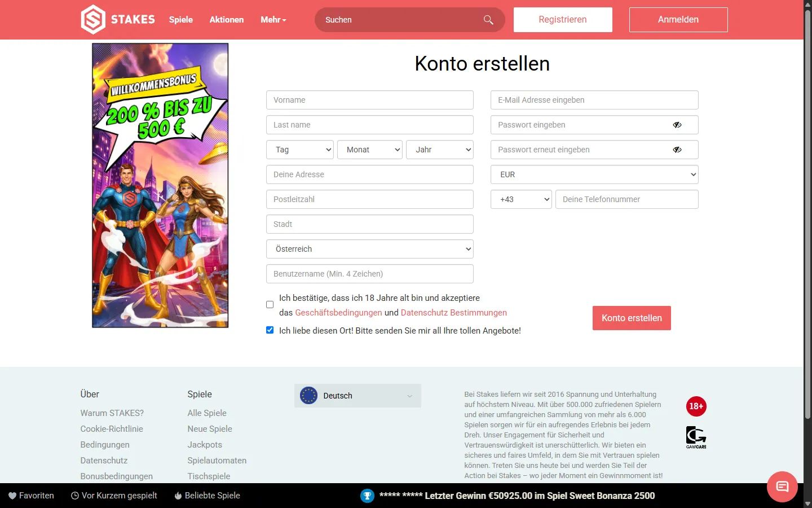Click the clock icon for Vor Kurzem gespielt

tap(75, 496)
